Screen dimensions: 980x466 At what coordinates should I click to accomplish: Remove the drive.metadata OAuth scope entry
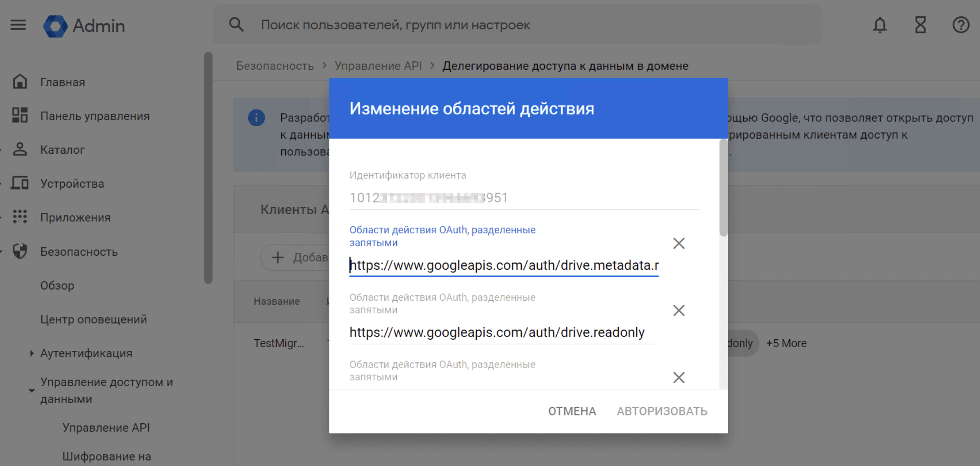[x=679, y=243]
